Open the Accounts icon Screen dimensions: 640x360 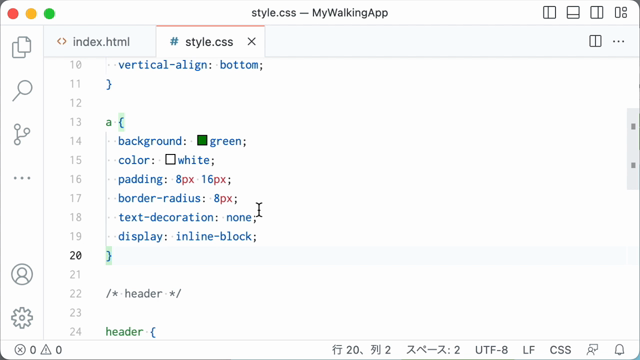tap(22, 274)
